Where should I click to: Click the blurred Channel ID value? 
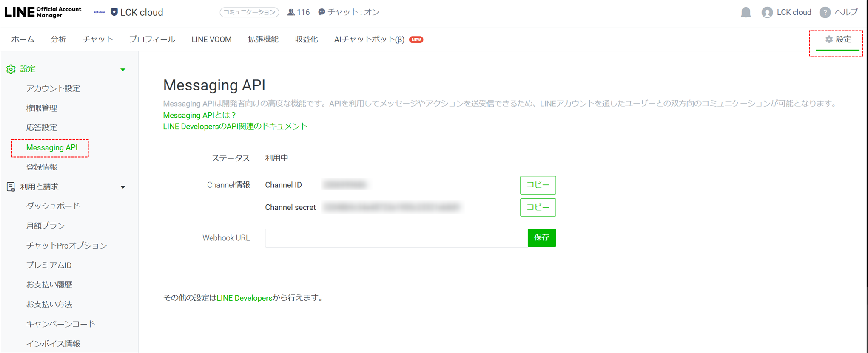point(345,185)
